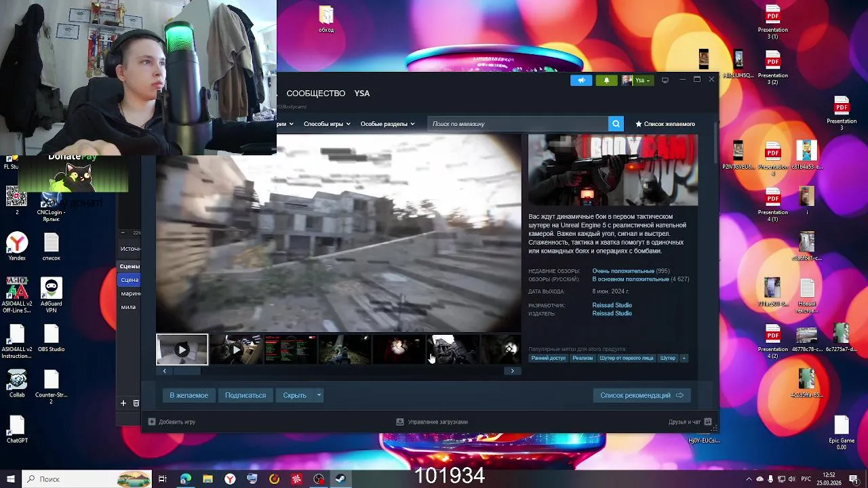Open Управление загрузками
This screenshot has width=868, height=488.
(432, 422)
